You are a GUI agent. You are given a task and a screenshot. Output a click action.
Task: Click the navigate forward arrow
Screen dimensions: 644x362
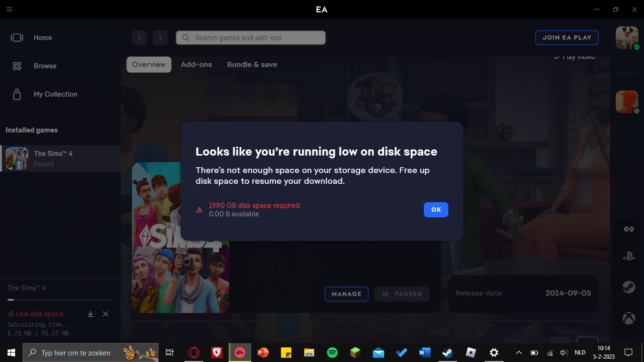pyautogui.click(x=160, y=38)
